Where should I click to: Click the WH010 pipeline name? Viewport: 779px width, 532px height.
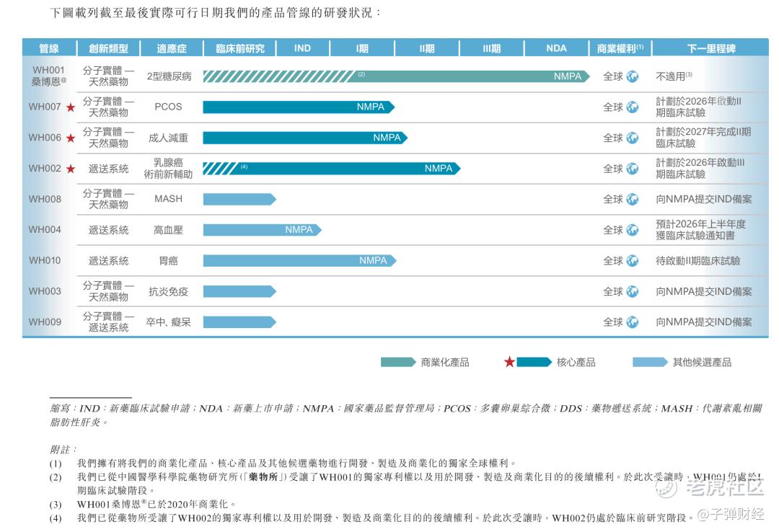(x=45, y=261)
